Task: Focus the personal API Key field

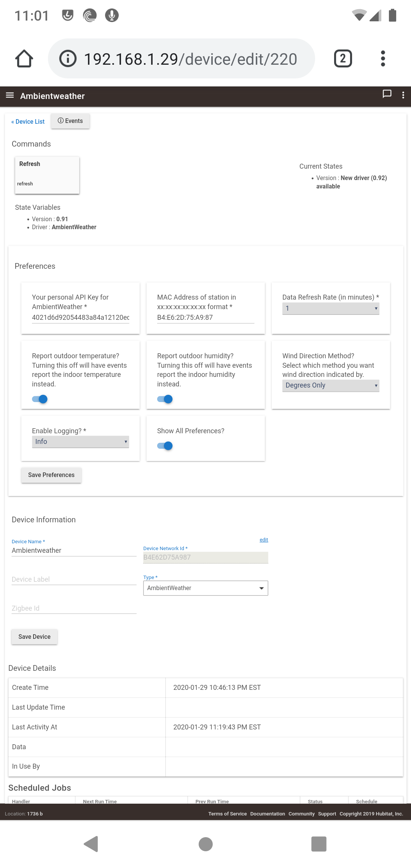Action: pyautogui.click(x=80, y=318)
